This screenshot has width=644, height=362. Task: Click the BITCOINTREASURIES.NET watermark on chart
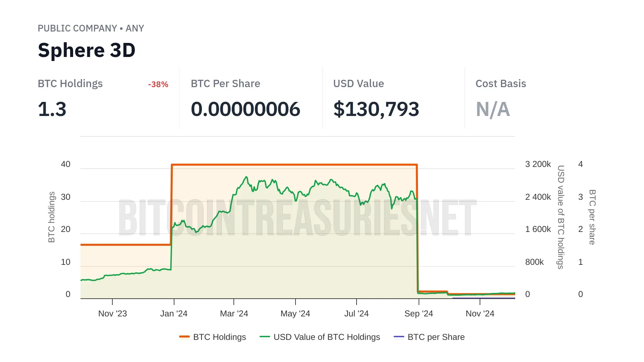pyautogui.click(x=297, y=218)
